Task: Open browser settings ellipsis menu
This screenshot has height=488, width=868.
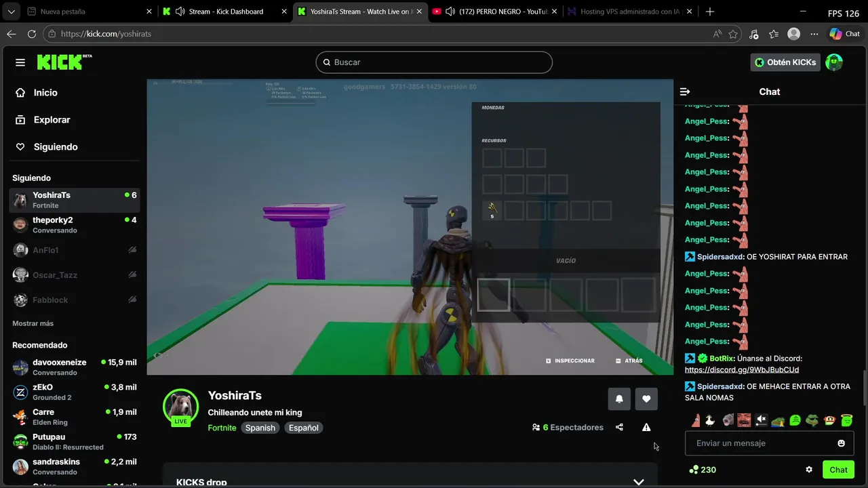Action: coord(814,34)
